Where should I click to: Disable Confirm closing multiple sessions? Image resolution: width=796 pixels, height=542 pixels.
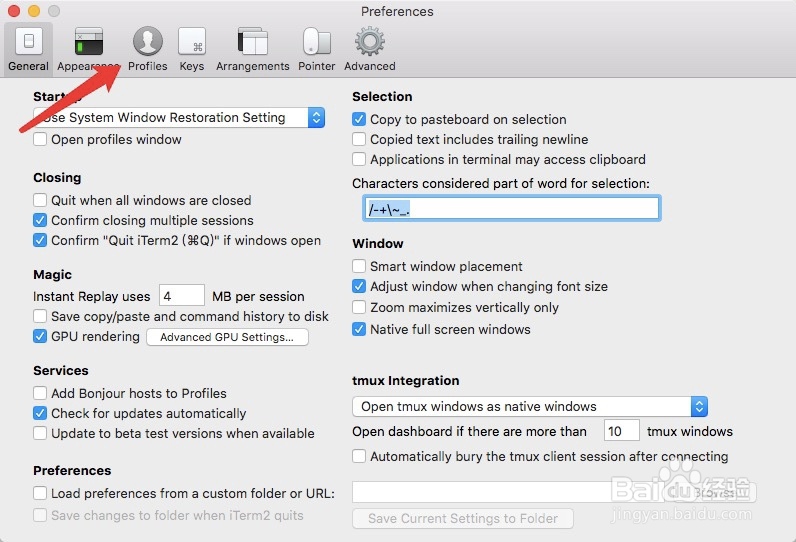coord(40,220)
